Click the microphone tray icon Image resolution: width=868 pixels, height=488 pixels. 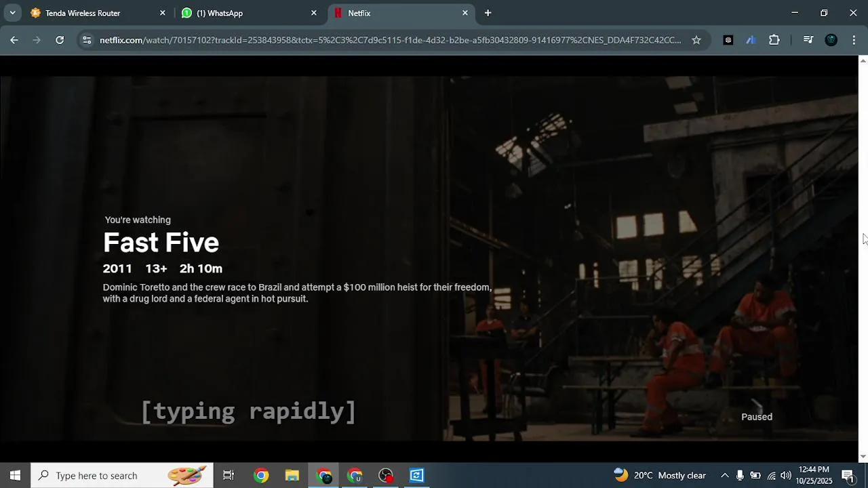pos(740,475)
